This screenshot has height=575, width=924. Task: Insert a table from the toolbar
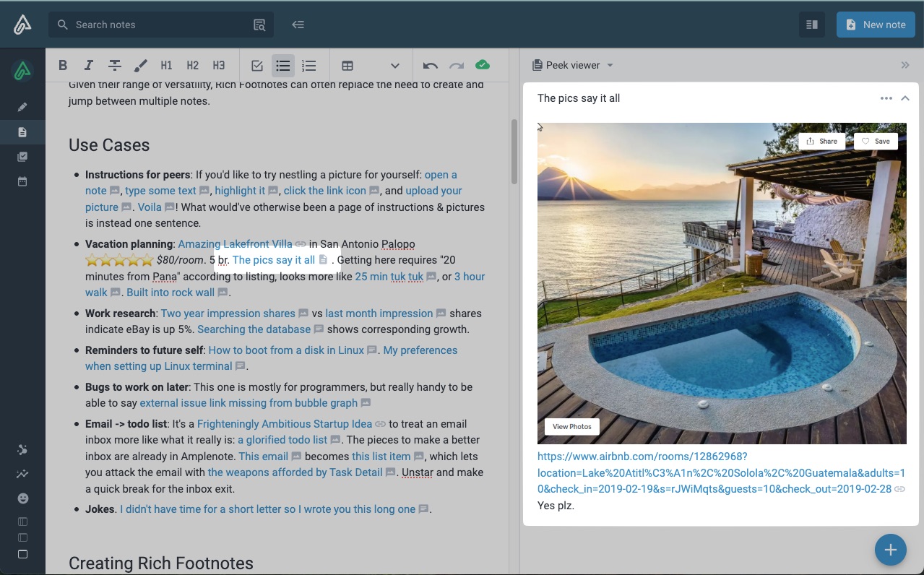point(347,66)
